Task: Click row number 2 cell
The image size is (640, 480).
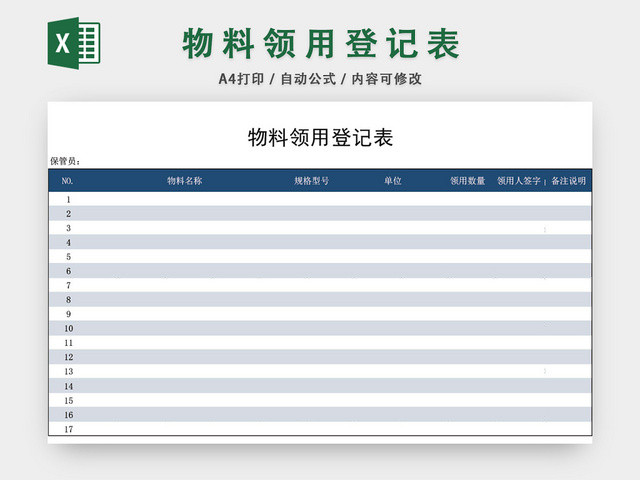Action: point(68,213)
